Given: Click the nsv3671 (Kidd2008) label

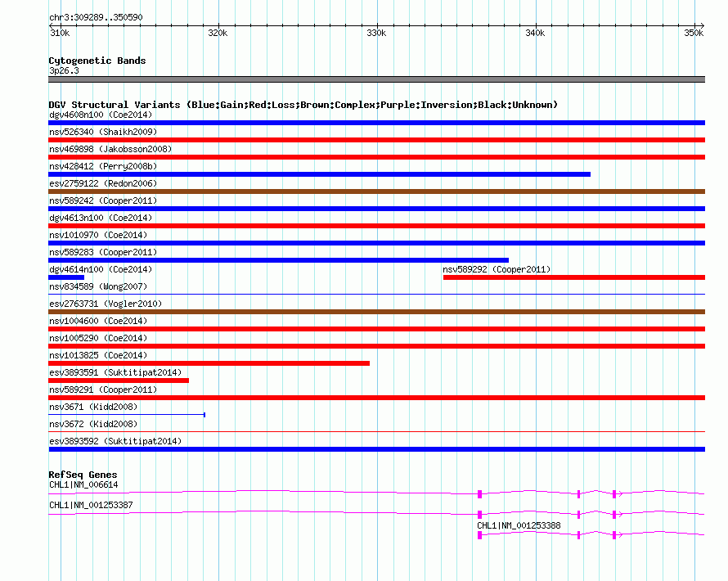Looking at the screenshot, I should [93, 407].
